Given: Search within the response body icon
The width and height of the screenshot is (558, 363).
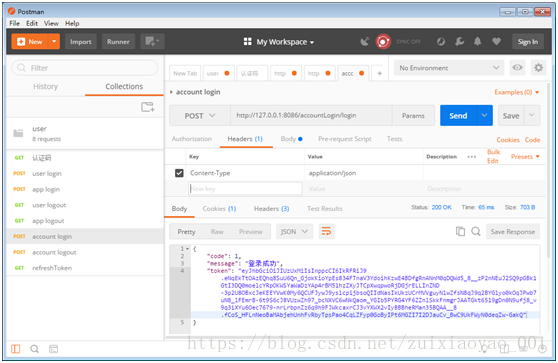Looking at the screenshot, I should (x=476, y=231).
